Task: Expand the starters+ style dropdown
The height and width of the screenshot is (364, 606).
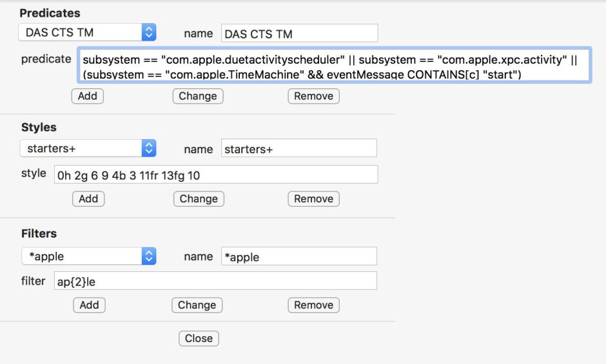Action: coord(87,149)
